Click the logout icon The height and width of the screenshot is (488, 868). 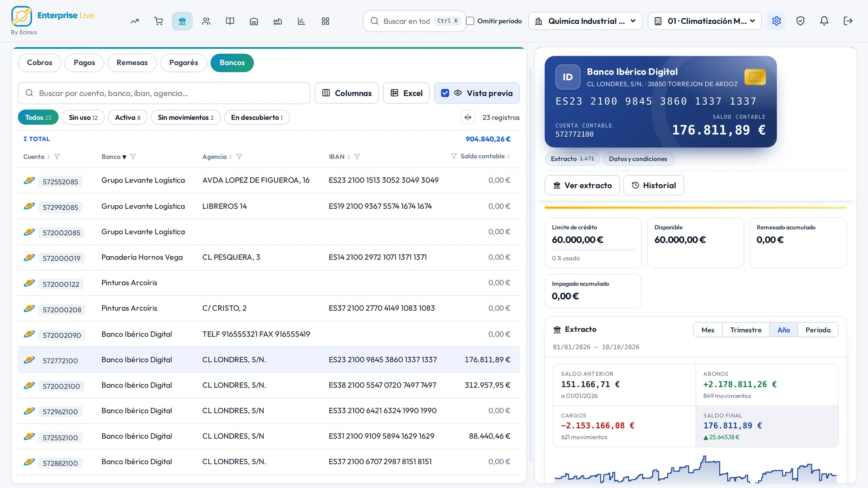click(x=848, y=21)
